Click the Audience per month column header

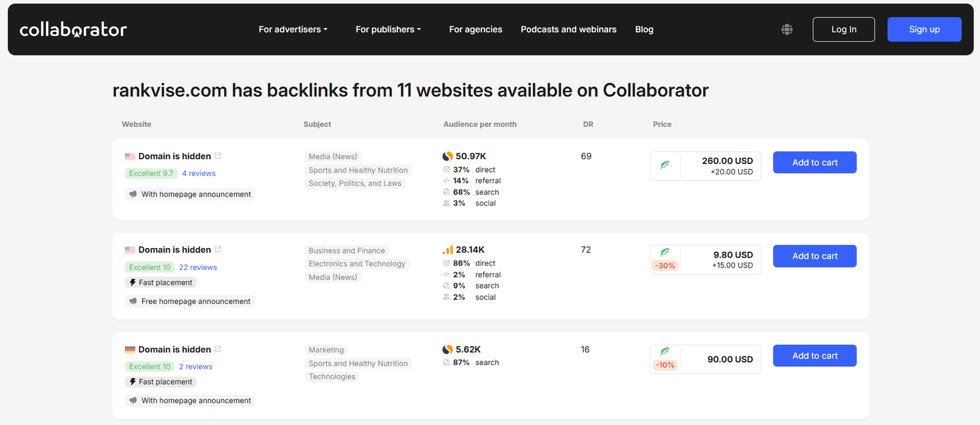coord(480,124)
